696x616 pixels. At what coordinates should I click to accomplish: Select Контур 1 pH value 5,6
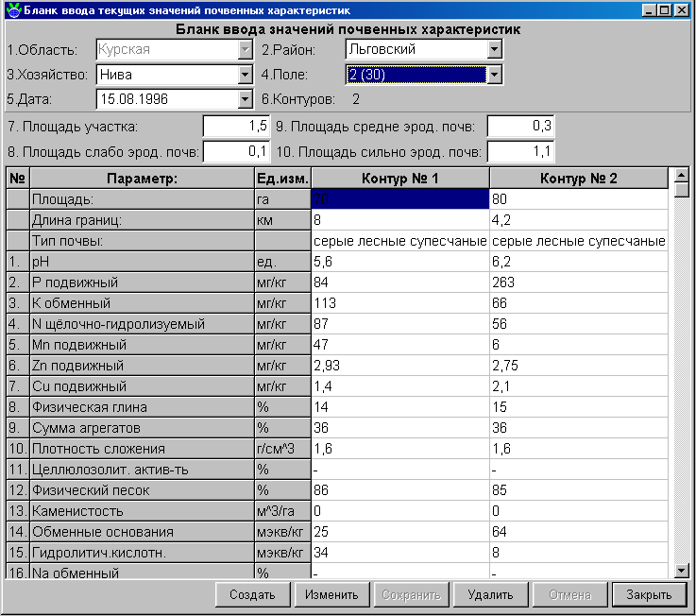pos(400,262)
